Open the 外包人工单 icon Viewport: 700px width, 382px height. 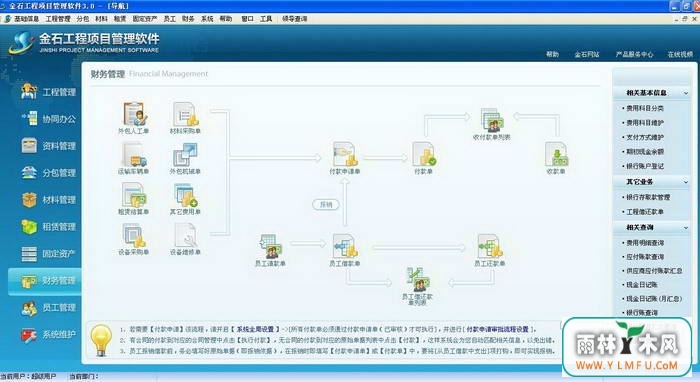pyautogui.click(x=133, y=114)
